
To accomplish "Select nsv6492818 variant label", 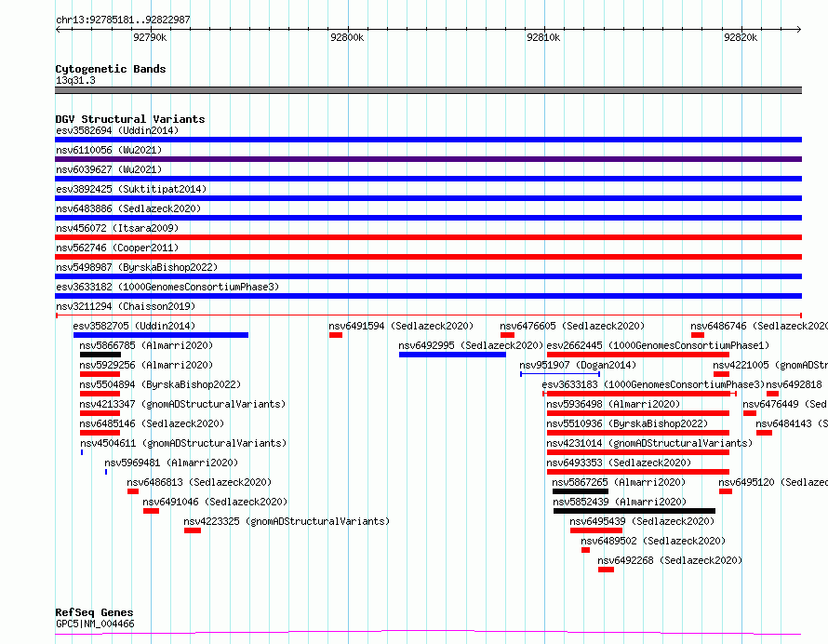I will pos(795,384).
